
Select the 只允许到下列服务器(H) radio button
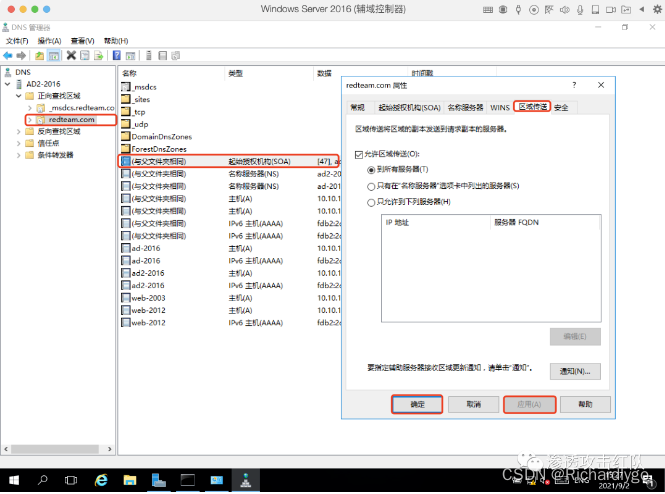(371, 202)
